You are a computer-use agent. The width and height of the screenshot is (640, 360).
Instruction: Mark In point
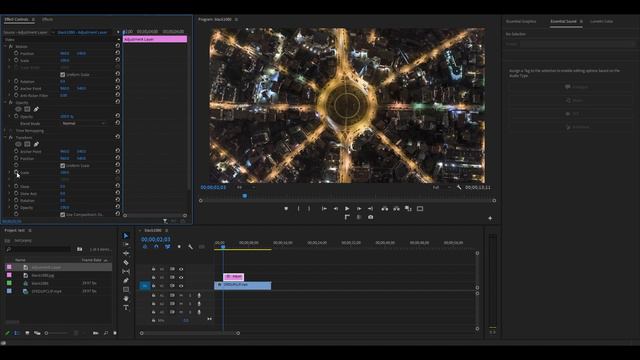click(298, 209)
